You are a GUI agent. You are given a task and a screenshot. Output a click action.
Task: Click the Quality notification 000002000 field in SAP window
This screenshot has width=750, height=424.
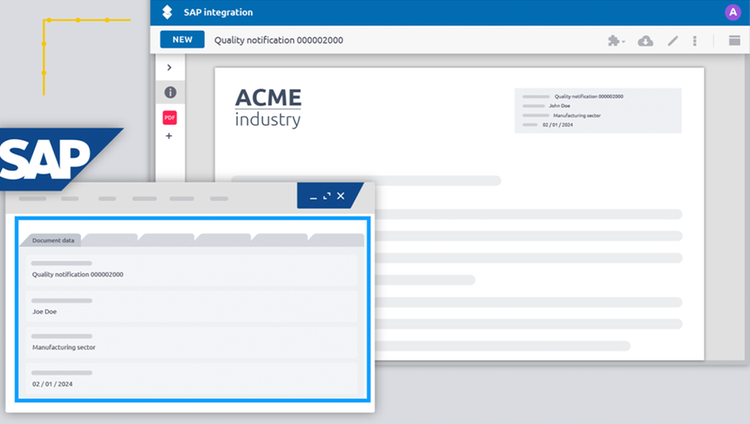[x=191, y=270]
